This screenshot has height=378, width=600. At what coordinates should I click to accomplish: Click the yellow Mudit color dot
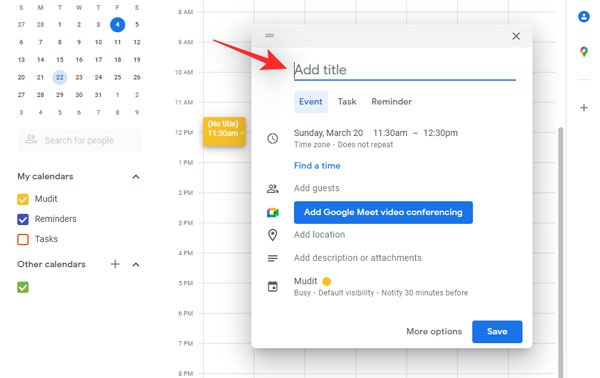point(326,282)
